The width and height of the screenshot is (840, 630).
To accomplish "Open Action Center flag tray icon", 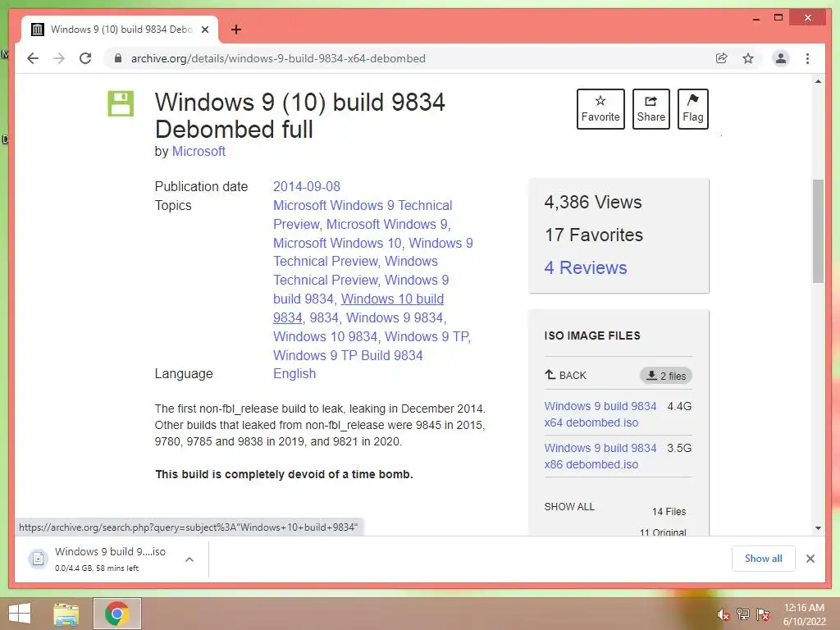I will pos(762,614).
